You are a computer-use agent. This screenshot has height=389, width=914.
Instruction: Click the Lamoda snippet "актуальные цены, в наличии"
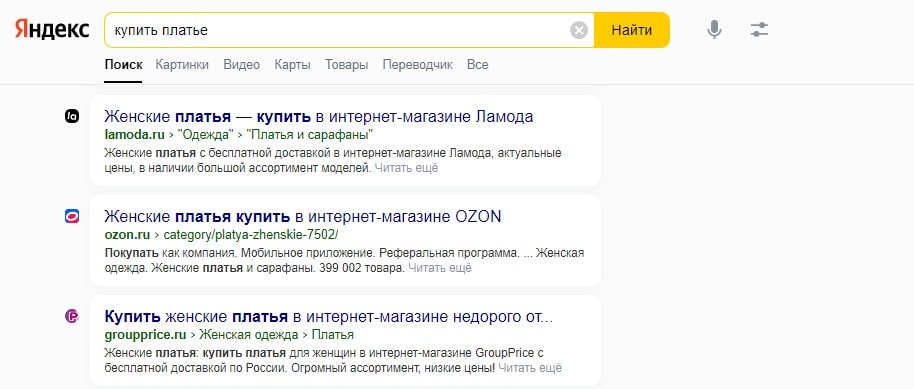click(x=333, y=161)
